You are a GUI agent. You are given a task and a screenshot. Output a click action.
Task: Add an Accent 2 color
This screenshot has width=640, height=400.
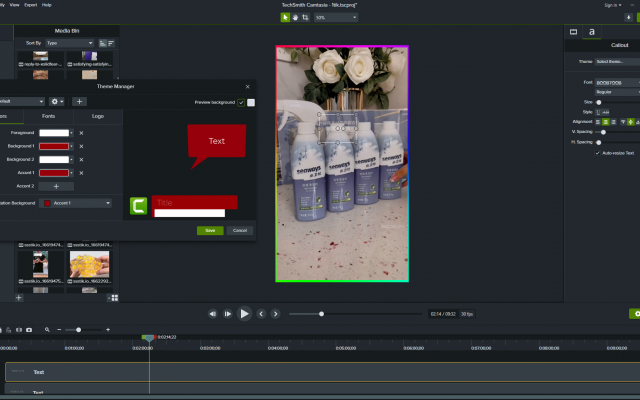click(56, 186)
